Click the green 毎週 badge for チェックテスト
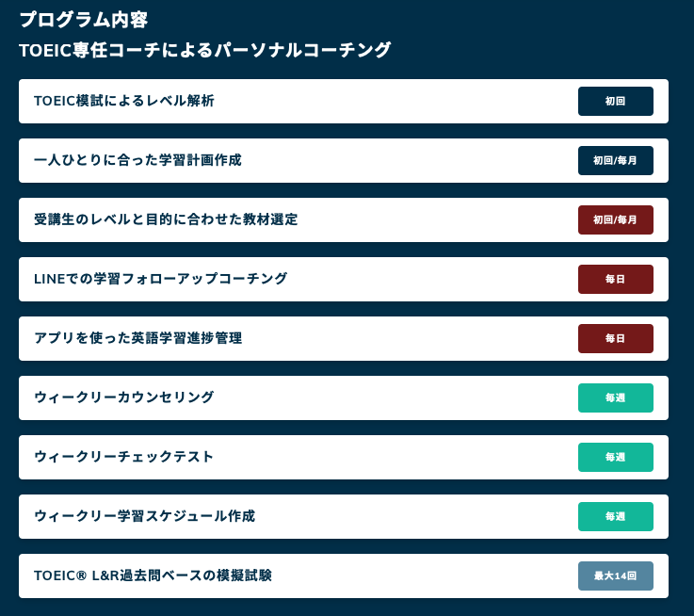This screenshot has height=616, width=694. tap(615, 457)
